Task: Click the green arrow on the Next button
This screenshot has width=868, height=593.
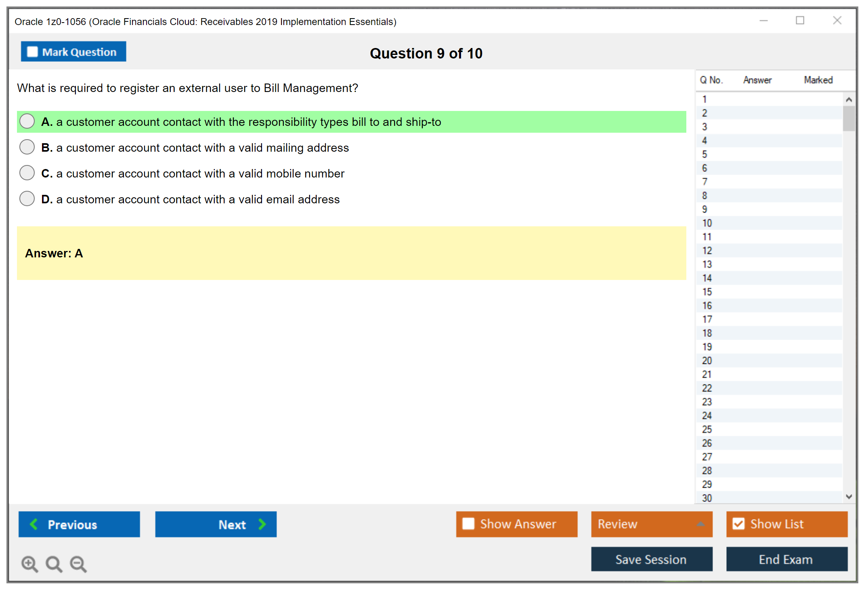Action: click(262, 524)
